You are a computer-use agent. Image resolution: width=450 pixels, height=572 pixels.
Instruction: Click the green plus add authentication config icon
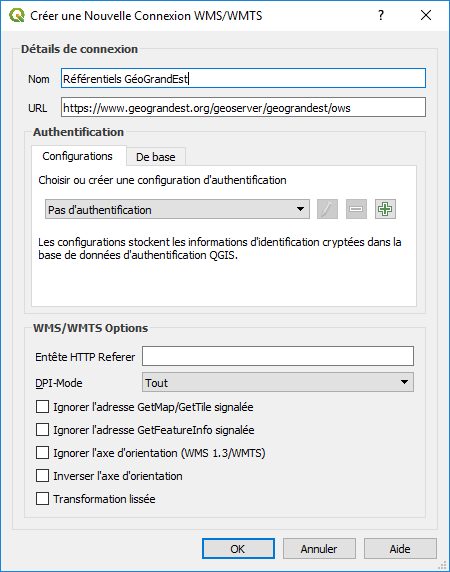385,209
